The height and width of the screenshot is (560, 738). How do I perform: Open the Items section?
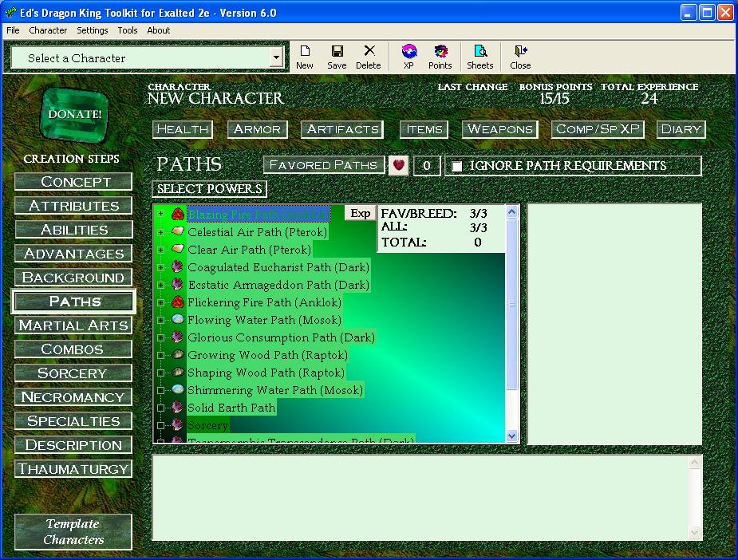[x=424, y=129]
